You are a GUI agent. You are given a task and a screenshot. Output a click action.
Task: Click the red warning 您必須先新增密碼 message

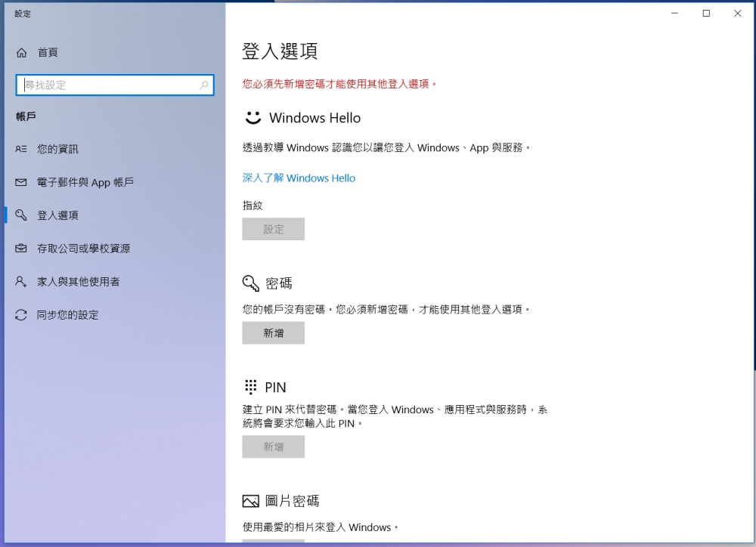340,84
